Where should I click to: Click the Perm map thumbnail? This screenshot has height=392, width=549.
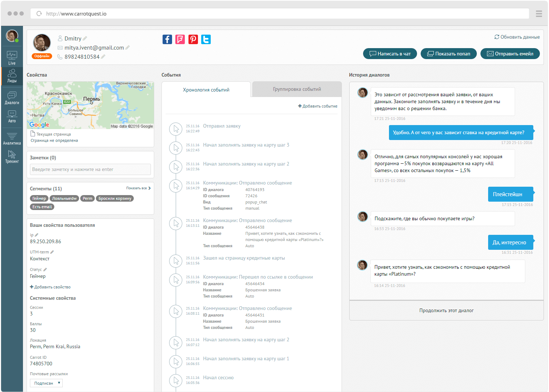(x=90, y=105)
